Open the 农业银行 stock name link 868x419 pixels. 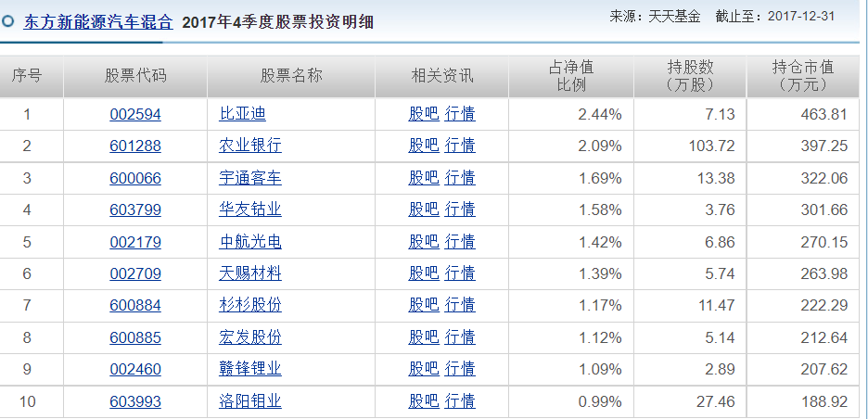point(250,146)
